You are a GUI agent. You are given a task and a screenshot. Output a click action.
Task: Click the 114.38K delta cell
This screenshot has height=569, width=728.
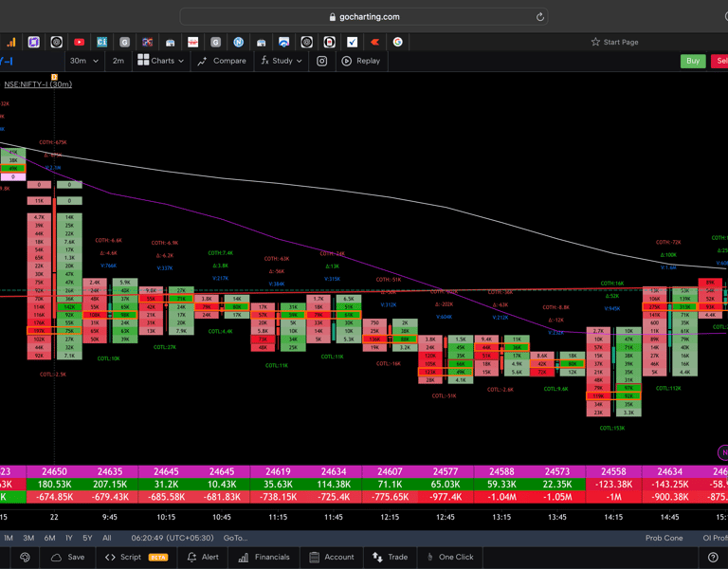tap(334, 484)
